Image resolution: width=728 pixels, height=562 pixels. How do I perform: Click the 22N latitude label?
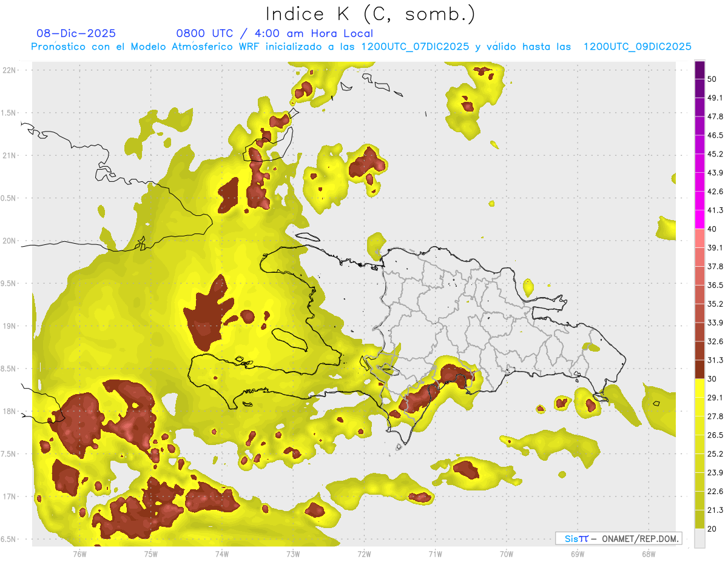tap(8, 70)
